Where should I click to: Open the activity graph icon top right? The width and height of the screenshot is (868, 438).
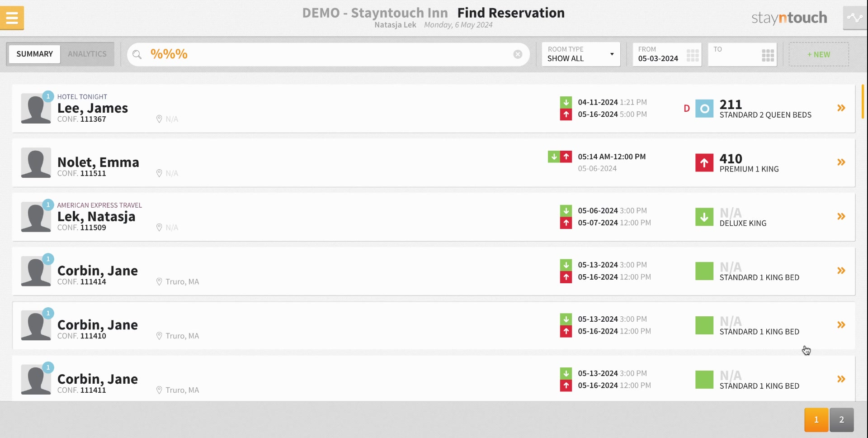pos(855,18)
